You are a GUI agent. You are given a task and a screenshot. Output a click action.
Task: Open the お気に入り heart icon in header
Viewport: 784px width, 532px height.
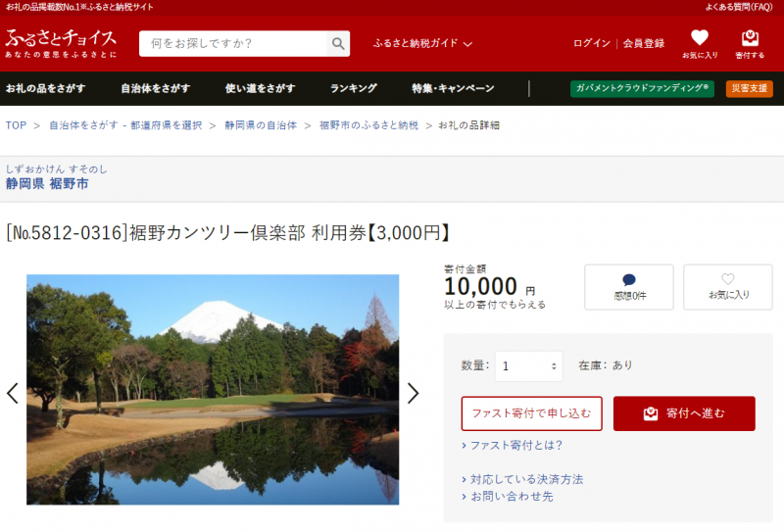point(700,44)
